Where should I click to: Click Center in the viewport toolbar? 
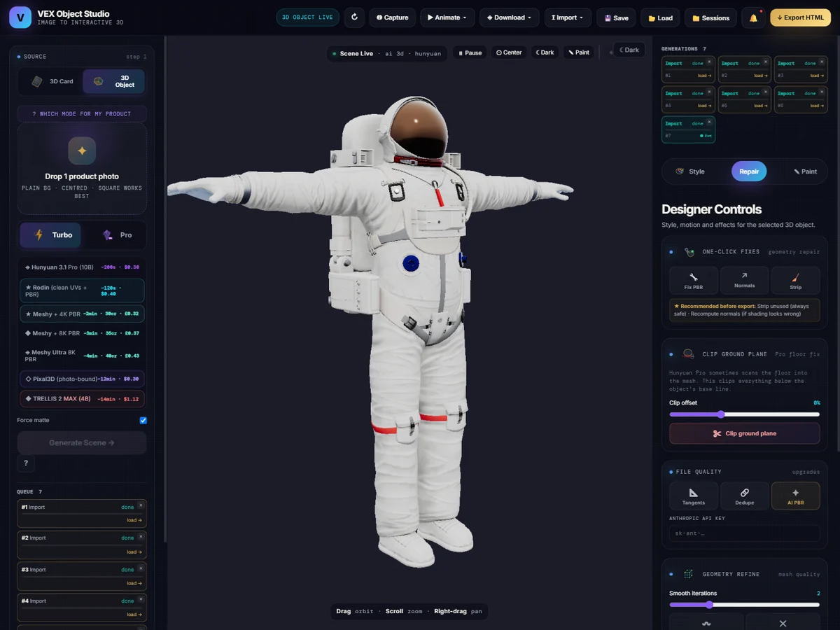pos(509,52)
